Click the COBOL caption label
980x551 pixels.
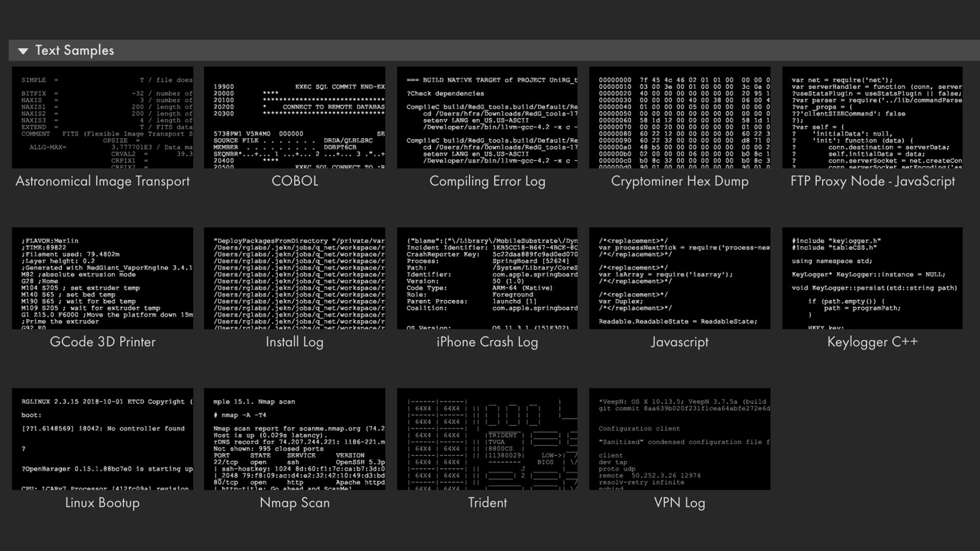click(295, 181)
